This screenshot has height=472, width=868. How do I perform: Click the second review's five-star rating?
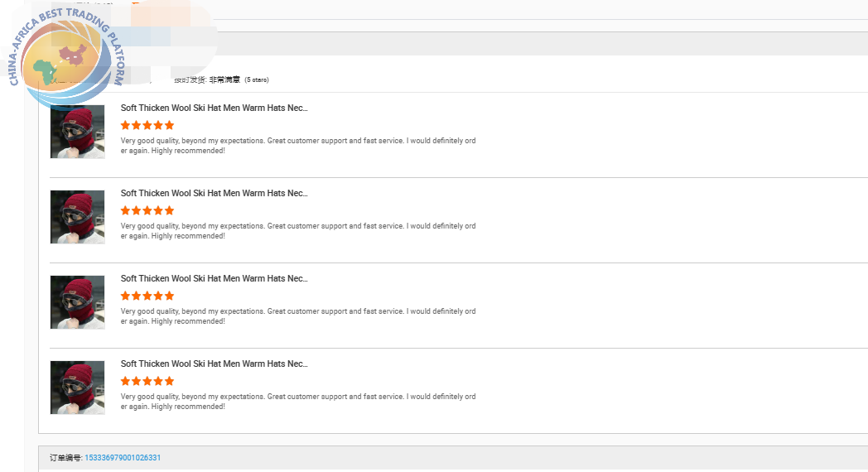click(147, 211)
